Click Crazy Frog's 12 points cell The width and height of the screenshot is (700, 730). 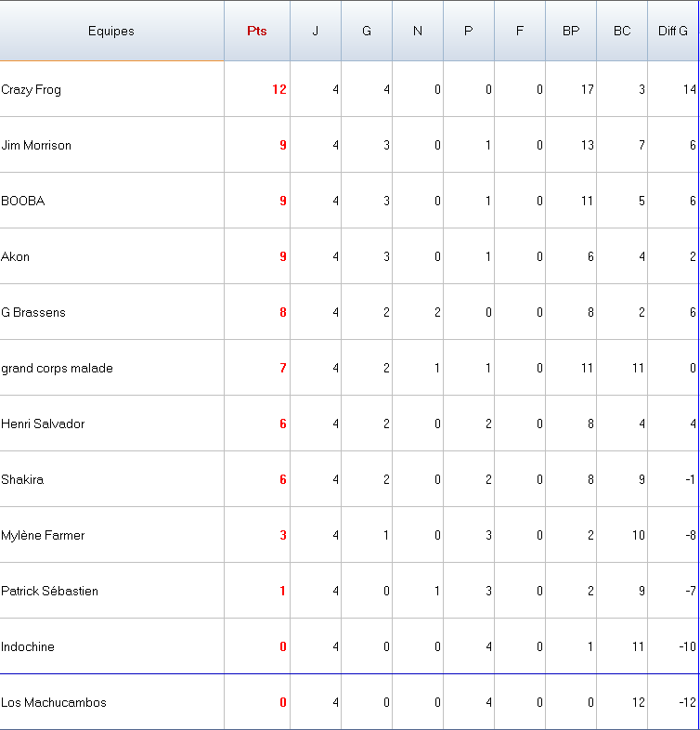(x=257, y=89)
